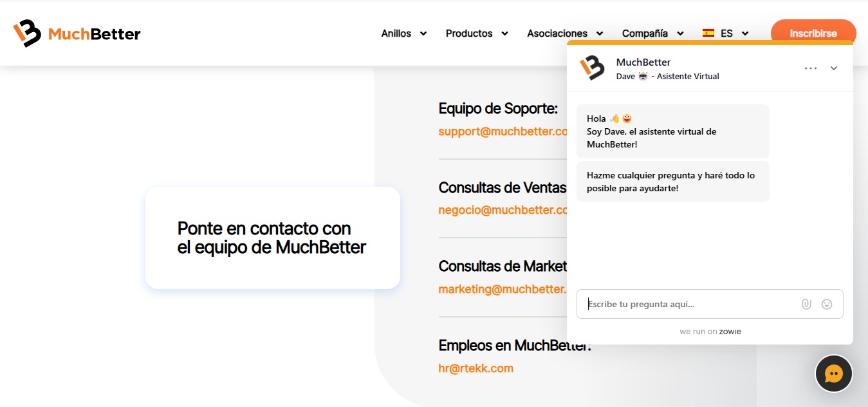Open the marketing@muchbetter email link
The height and width of the screenshot is (407, 868).
coord(503,289)
